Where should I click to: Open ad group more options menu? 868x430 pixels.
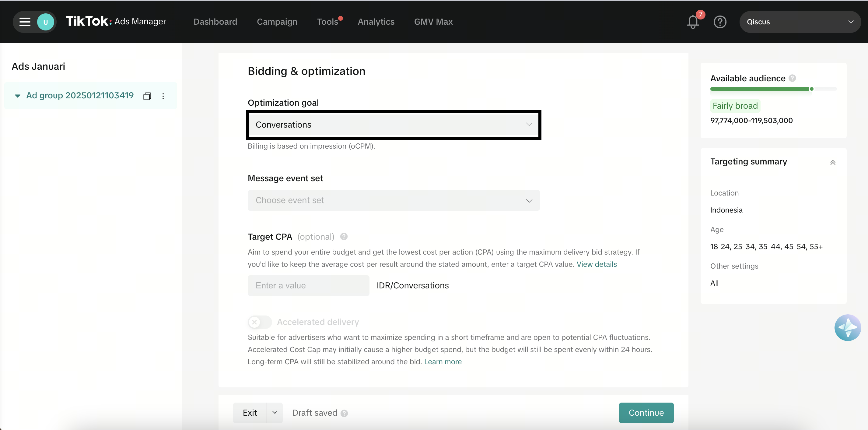click(163, 96)
